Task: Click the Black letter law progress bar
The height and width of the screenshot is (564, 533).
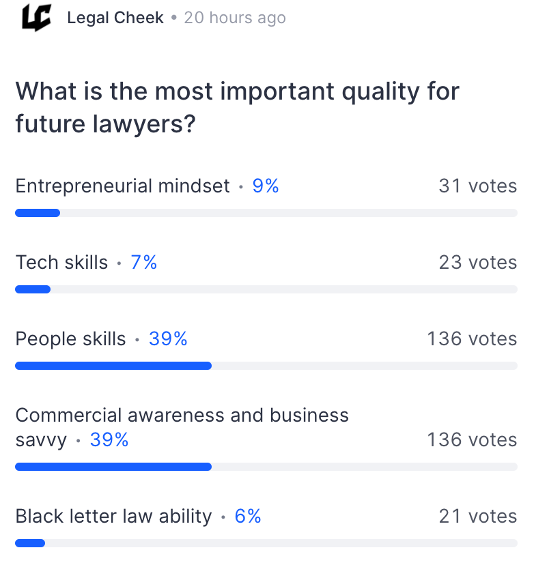Action: coord(266,543)
